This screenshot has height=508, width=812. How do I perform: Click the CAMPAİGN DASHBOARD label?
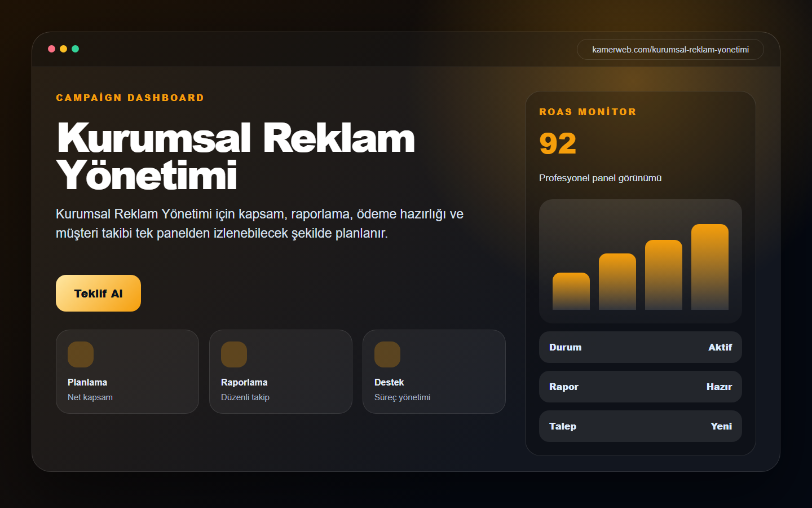click(x=130, y=98)
